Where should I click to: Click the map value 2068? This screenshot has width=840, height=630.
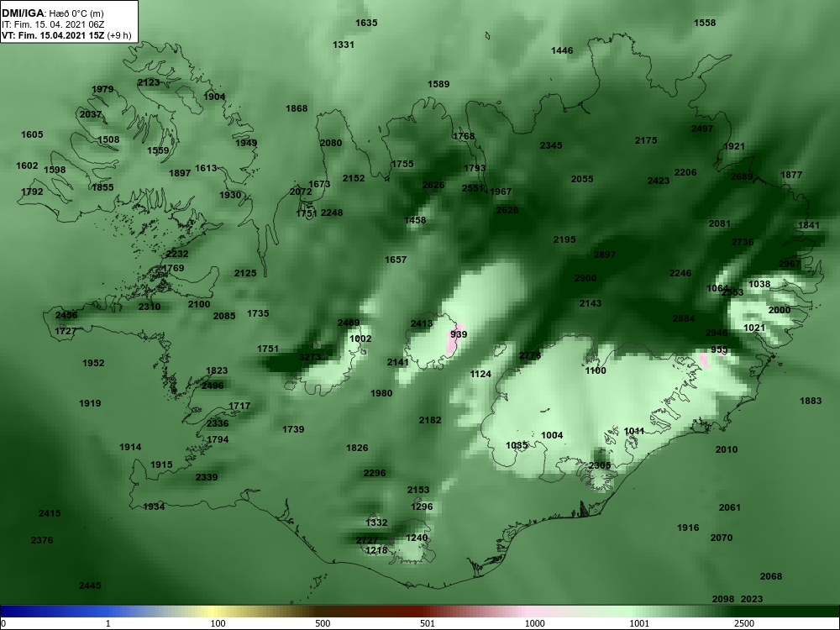pos(771,576)
